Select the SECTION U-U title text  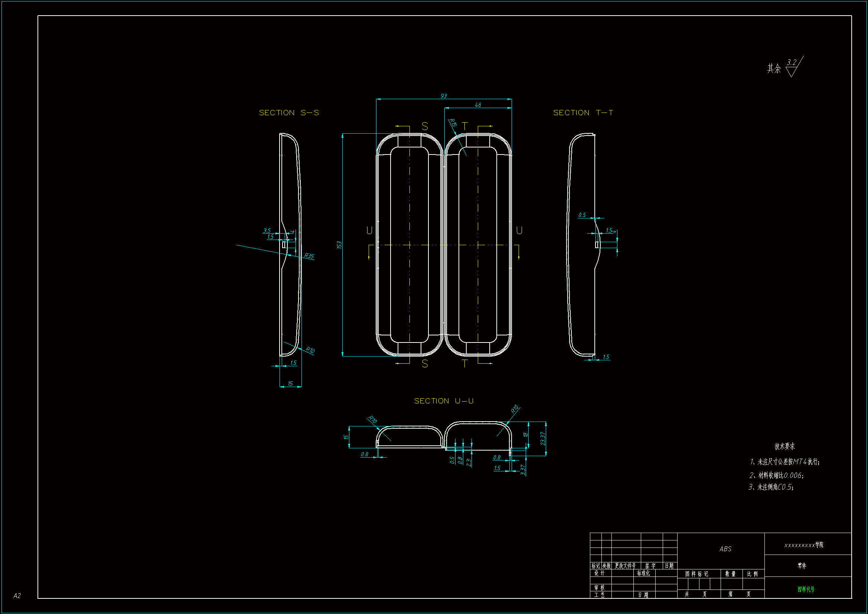pos(444,401)
